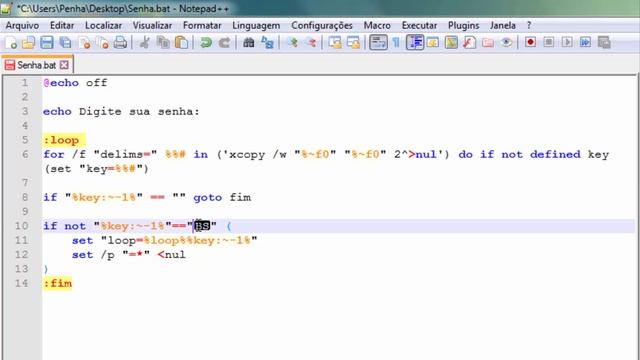Open the Arquivo menu
Viewport: 640px width, 360px height.
pos(22,25)
